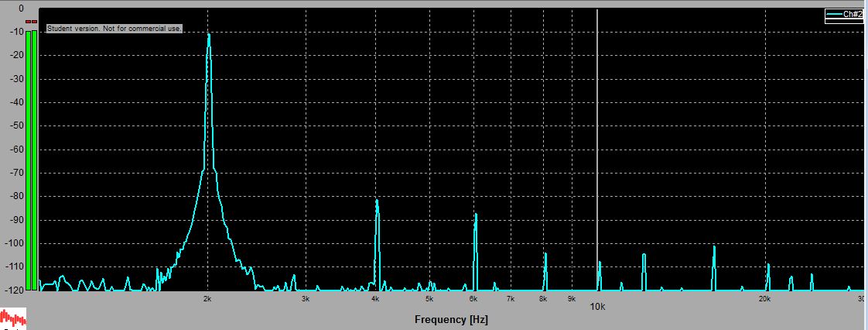Click the "-110" dB level axis label

tap(15, 266)
